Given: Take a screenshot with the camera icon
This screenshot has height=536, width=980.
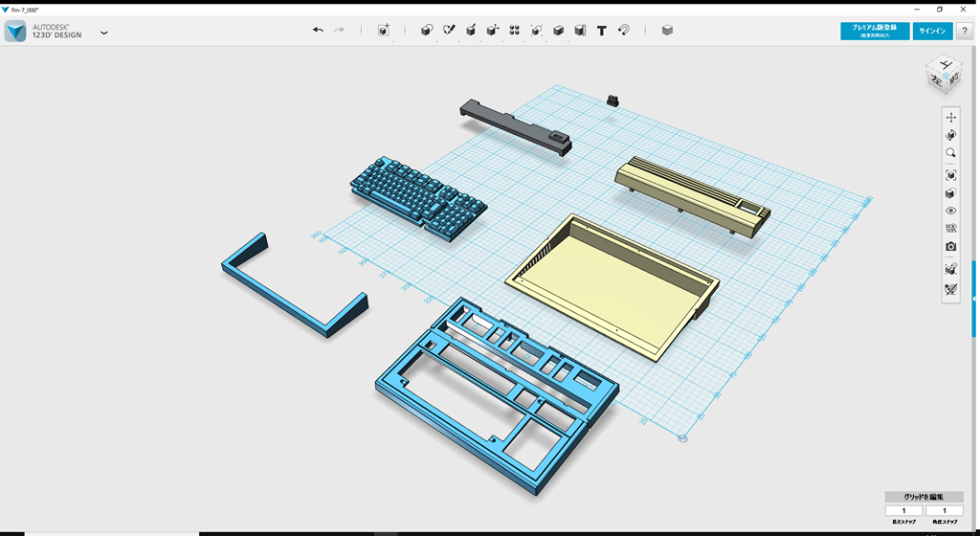Looking at the screenshot, I should 950,246.
